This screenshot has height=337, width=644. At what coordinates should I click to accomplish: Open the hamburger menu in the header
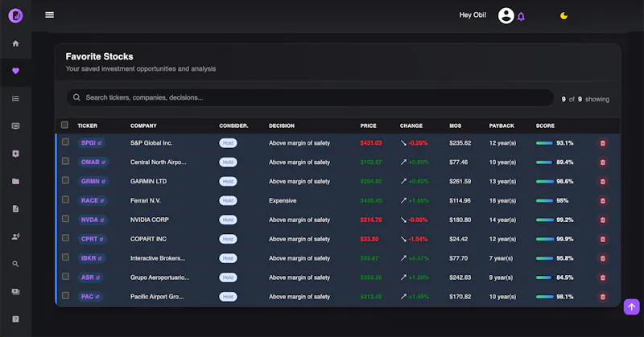[x=49, y=14]
